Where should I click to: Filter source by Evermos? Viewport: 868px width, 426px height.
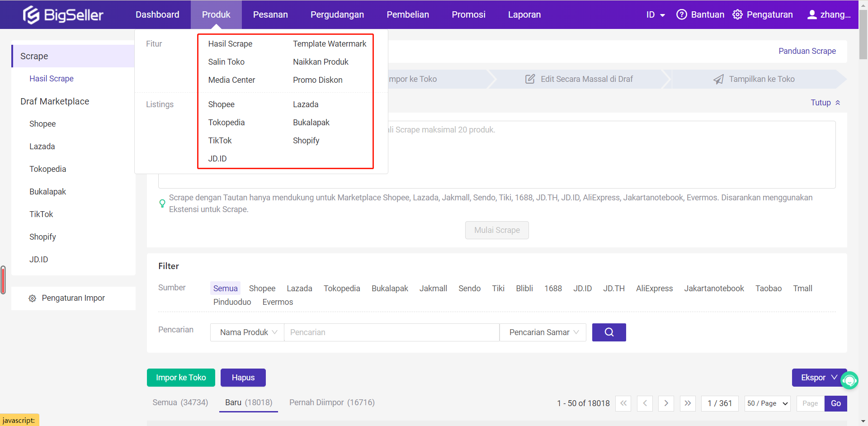tap(278, 302)
